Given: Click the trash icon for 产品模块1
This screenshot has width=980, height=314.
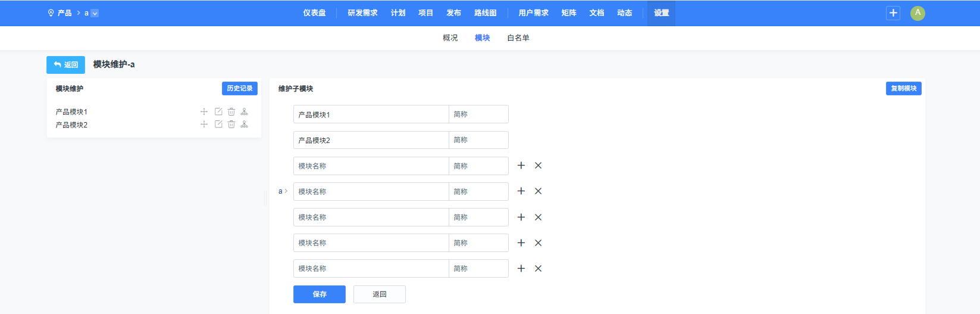Looking at the screenshot, I should (231, 111).
